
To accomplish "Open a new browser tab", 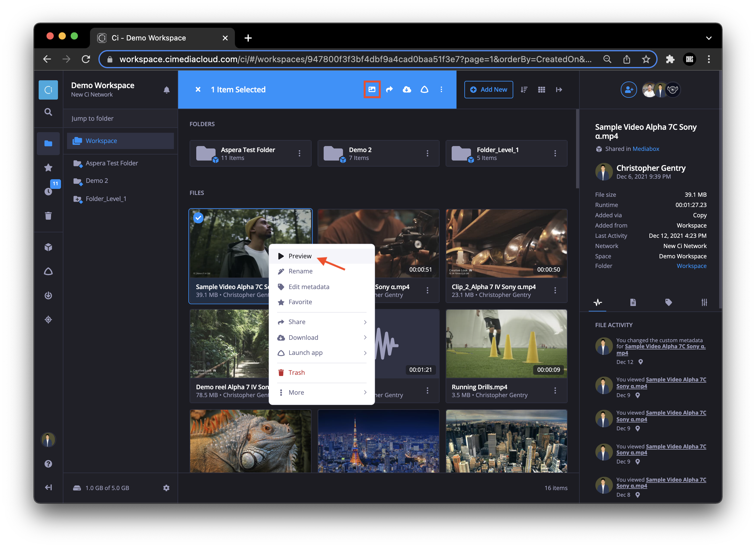I will click(248, 38).
